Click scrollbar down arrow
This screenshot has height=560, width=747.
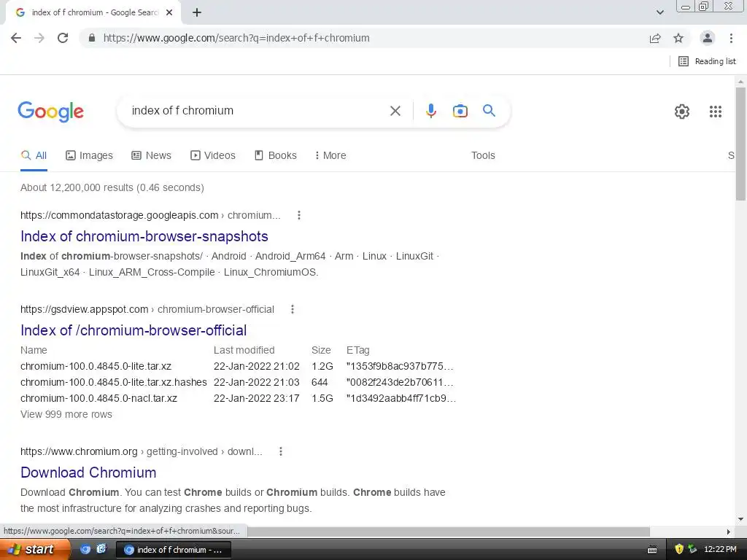(x=740, y=519)
